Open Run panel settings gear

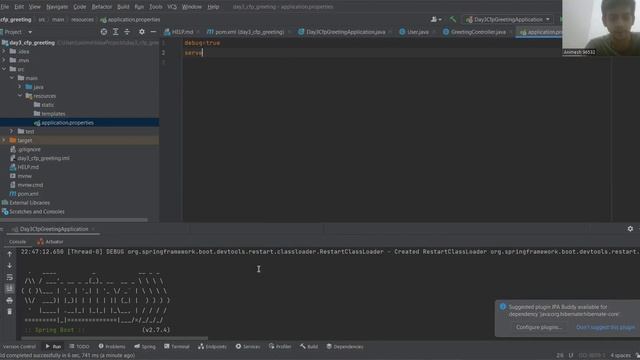630,229
